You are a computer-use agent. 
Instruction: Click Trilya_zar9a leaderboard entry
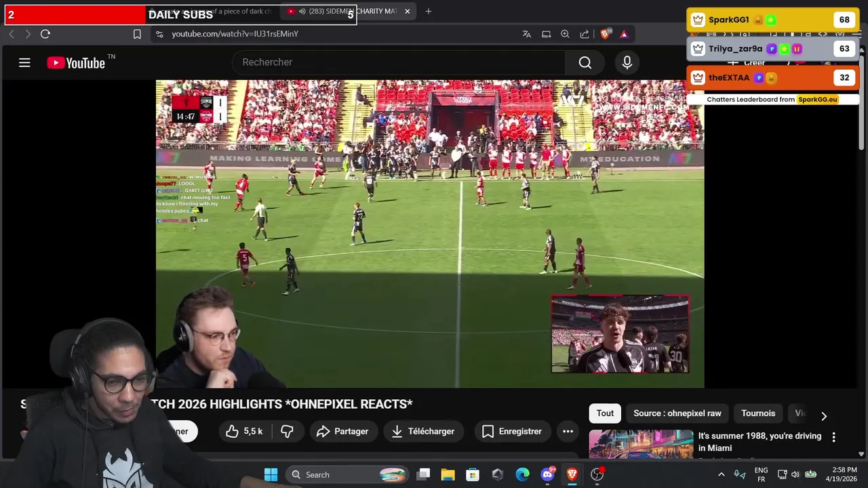773,49
